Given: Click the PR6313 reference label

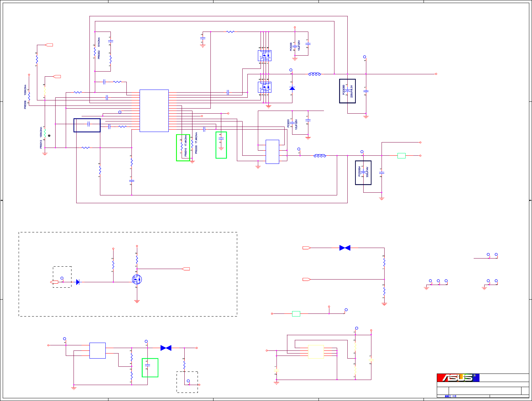Looking at the screenshot, I should point(41,145).
